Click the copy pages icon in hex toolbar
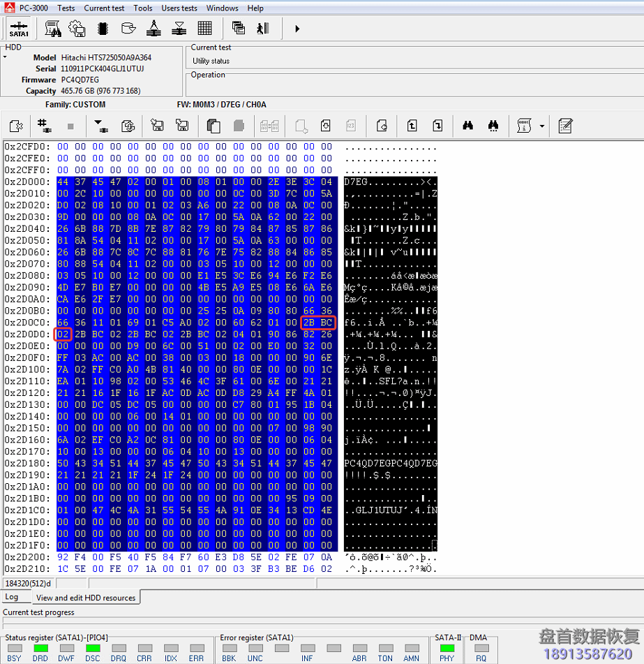 214,126
